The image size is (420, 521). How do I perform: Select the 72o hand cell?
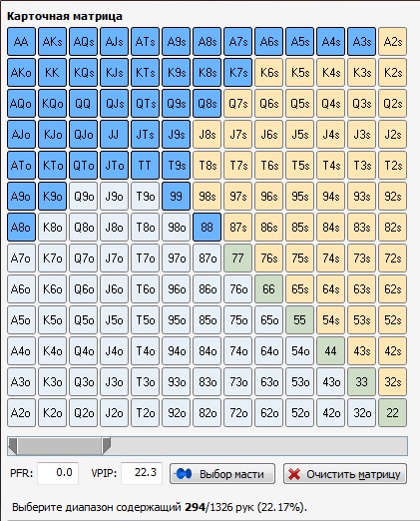pyautogui.click(x=237, y=413)
